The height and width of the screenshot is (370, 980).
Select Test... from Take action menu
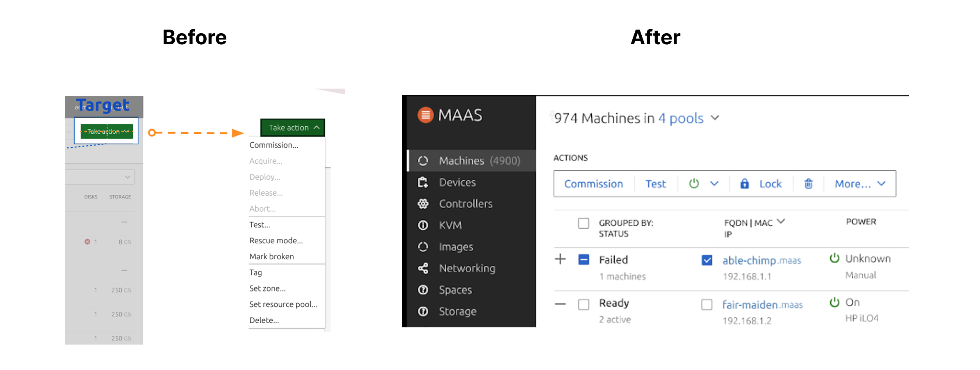point(260,225)
